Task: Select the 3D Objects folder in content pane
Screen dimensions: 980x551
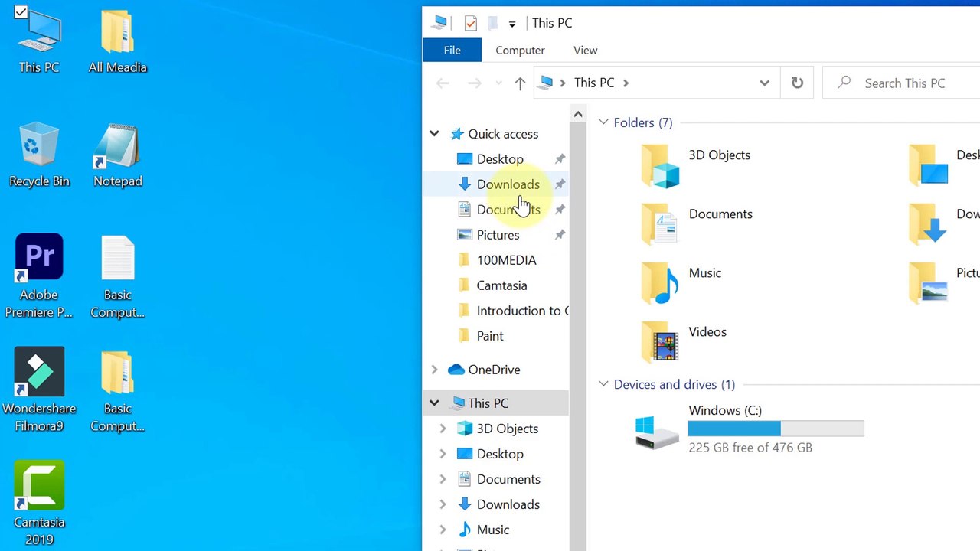Action: (695, 165)
